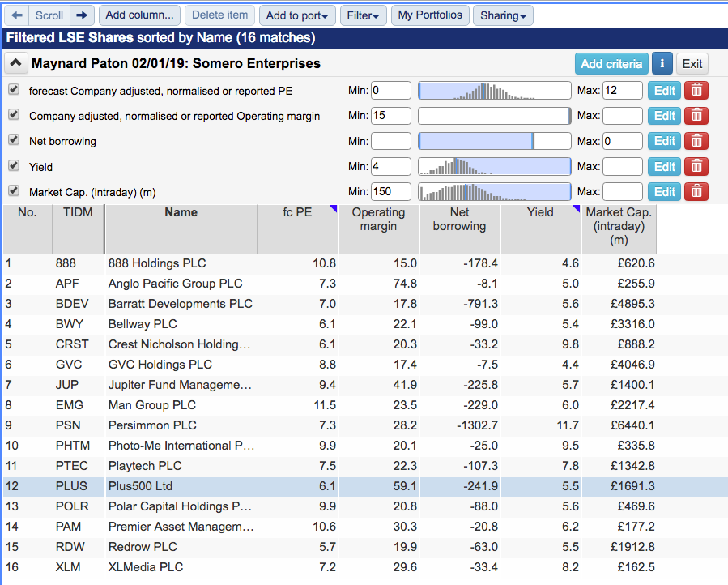Click the TIDM column header

tap(78, 229)
